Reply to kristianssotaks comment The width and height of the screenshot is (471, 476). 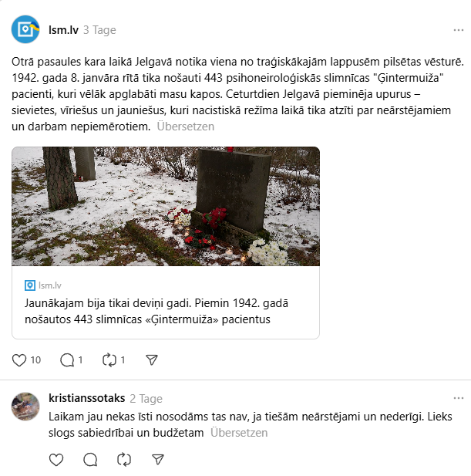[x=90, y=459]
